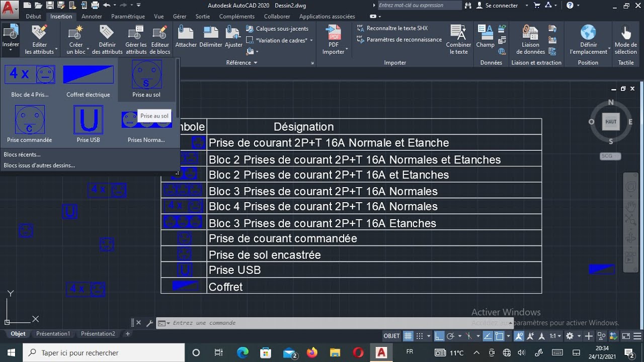Image resolution: width=644 pixels, height=362 pixels.
Task: Select Bloc de 4 Prises thumbnail
Action: click(x=30, y=79)
